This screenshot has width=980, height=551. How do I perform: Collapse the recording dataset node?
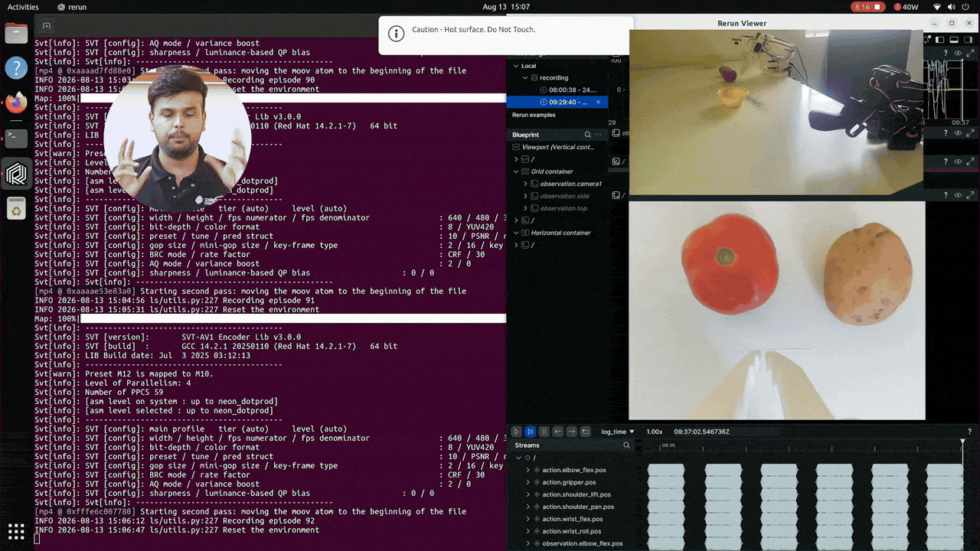tap(525, 78)
